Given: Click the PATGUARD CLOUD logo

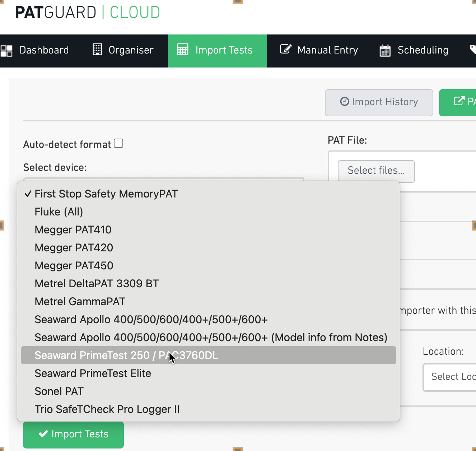Looking at the screenshot, I should click(x=88, y=13).
